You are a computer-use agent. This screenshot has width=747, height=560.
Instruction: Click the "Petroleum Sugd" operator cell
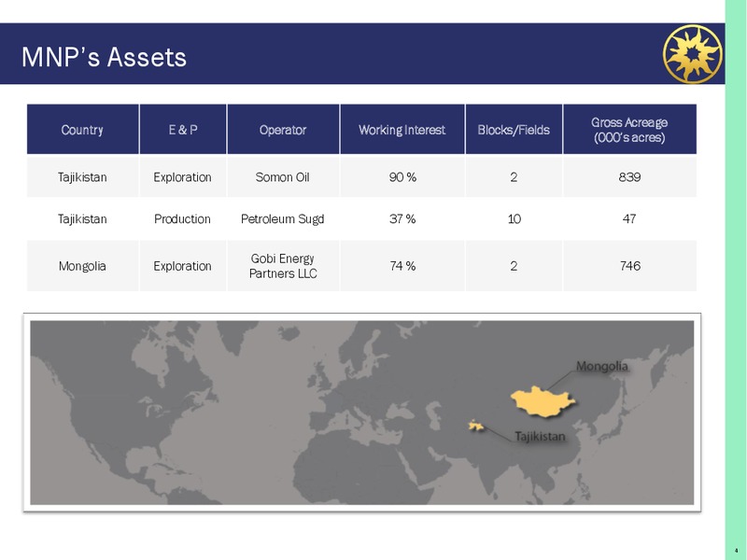click(283, 219)
